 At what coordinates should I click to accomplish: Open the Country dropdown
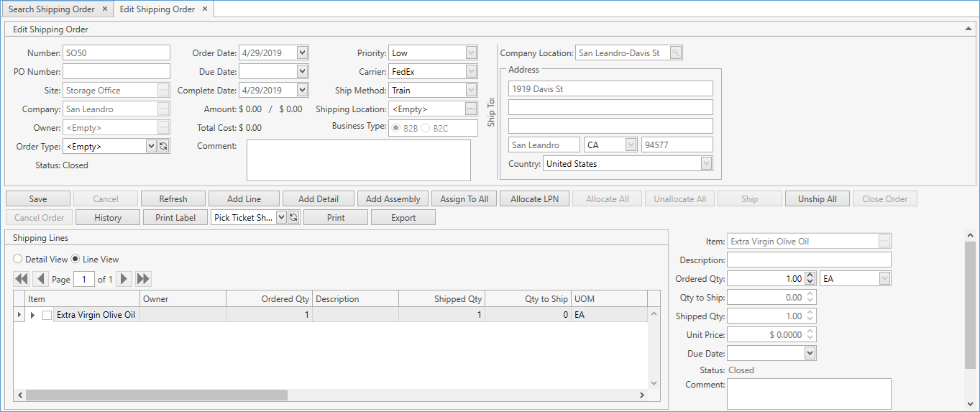706,164
